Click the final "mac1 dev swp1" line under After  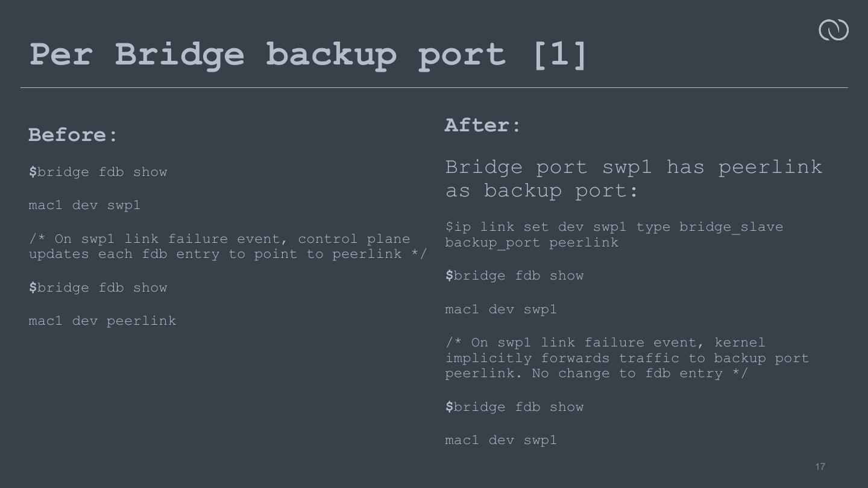point(501,440)
